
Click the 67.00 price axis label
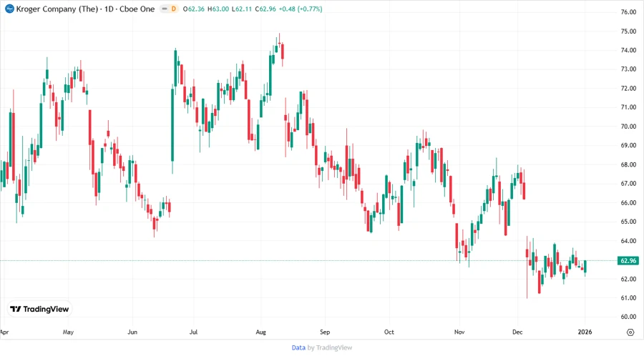click(x=628, y=183)
